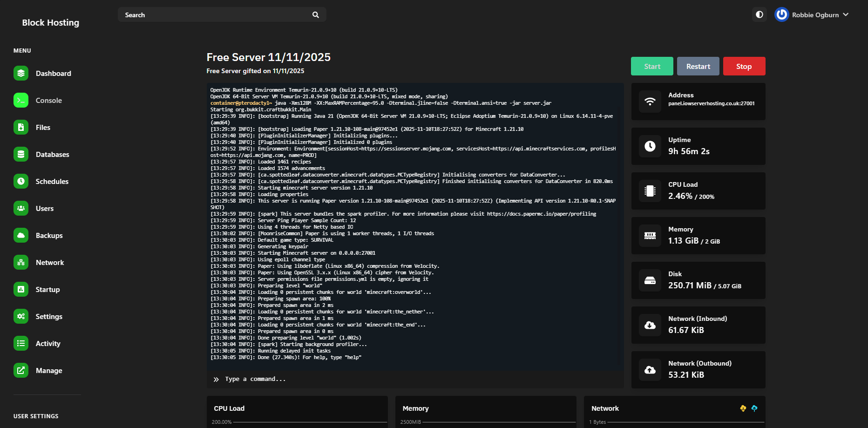Click the Memory chart heading
Screen dimensions: 868x428
[415, 408]
